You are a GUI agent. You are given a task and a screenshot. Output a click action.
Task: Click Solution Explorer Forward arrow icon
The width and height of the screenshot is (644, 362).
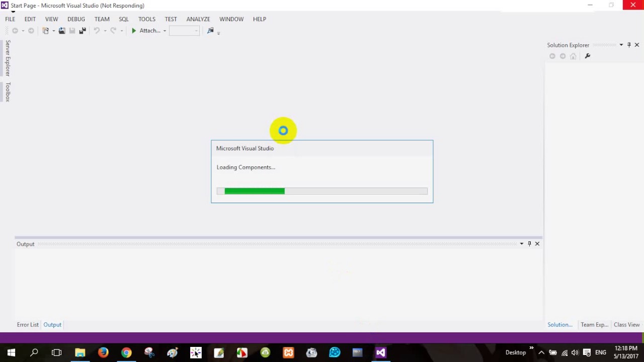point(562,56)
